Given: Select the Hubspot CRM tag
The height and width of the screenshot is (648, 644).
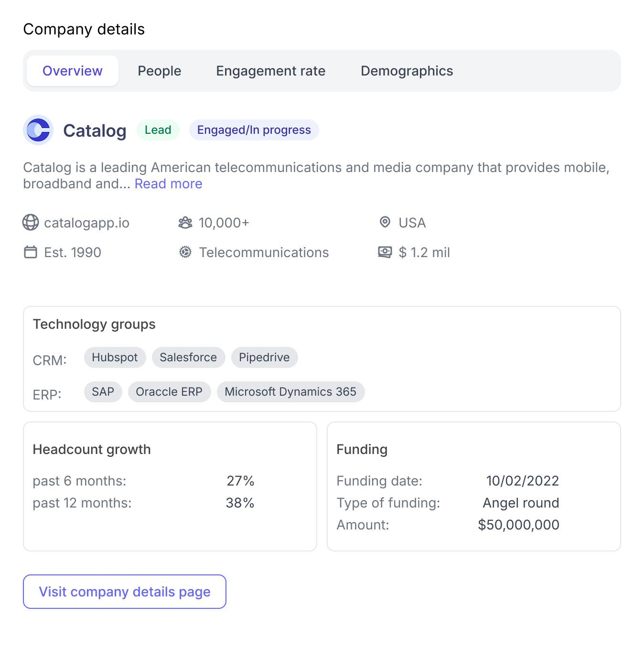Looking at the screenshot, I should 115,357.
